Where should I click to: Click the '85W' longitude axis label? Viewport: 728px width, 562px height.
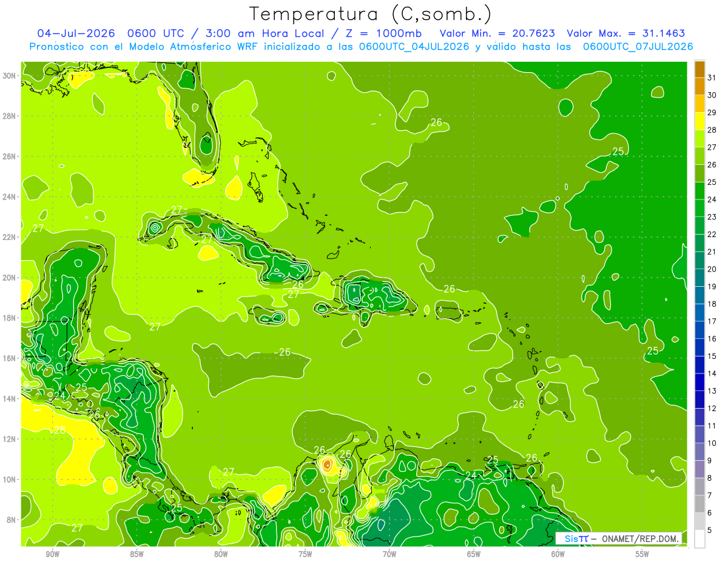click(136, 555)
